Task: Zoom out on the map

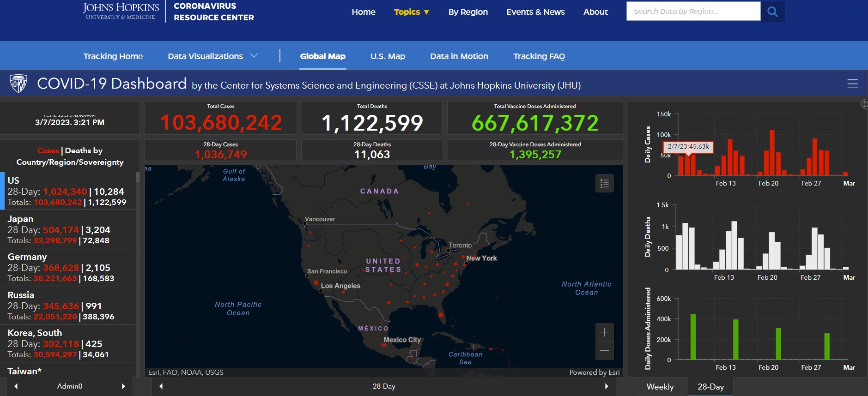Action: click(x=604, y=351)
